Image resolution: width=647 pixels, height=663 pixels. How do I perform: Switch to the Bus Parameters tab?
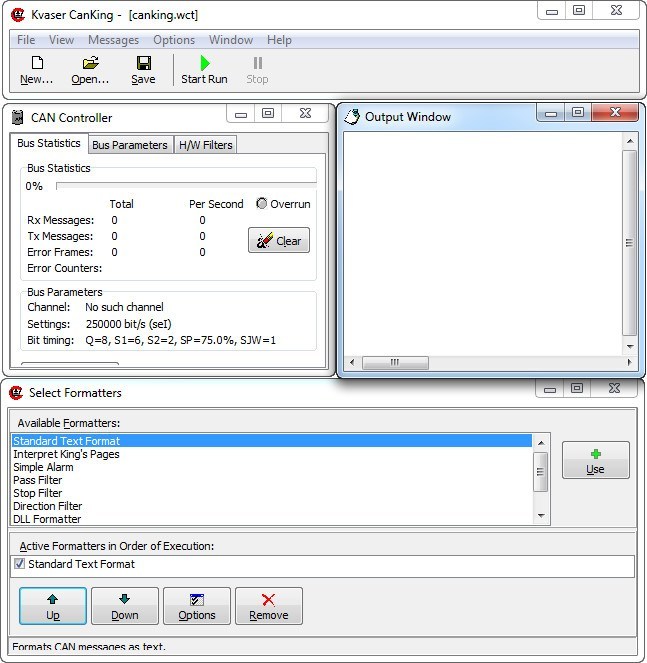tap(130, 145)
